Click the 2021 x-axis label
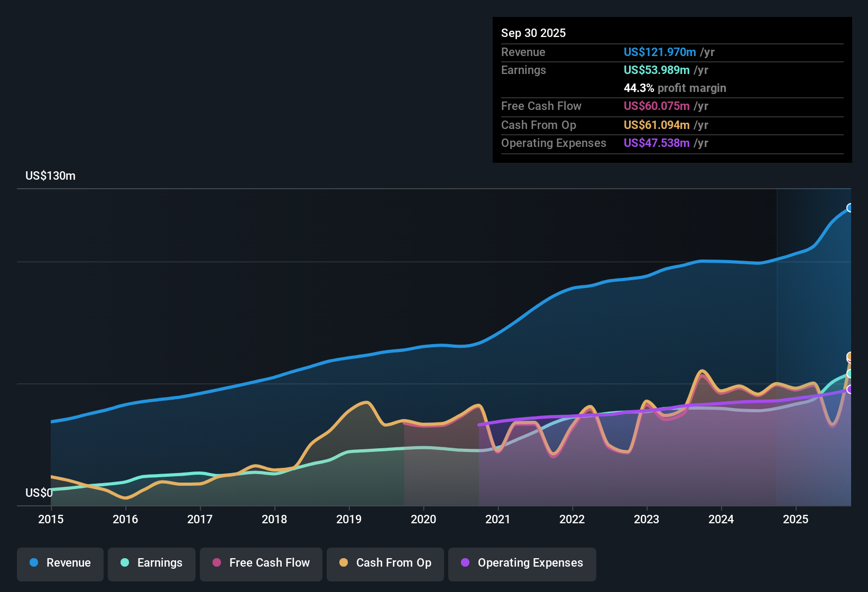The image size is (868, 592). [x=497, y=519]
